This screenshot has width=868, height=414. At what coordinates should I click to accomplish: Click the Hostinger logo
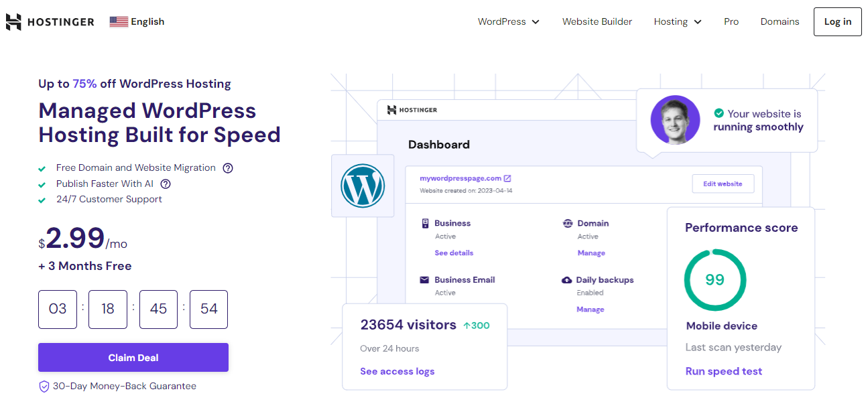(50, 21)
